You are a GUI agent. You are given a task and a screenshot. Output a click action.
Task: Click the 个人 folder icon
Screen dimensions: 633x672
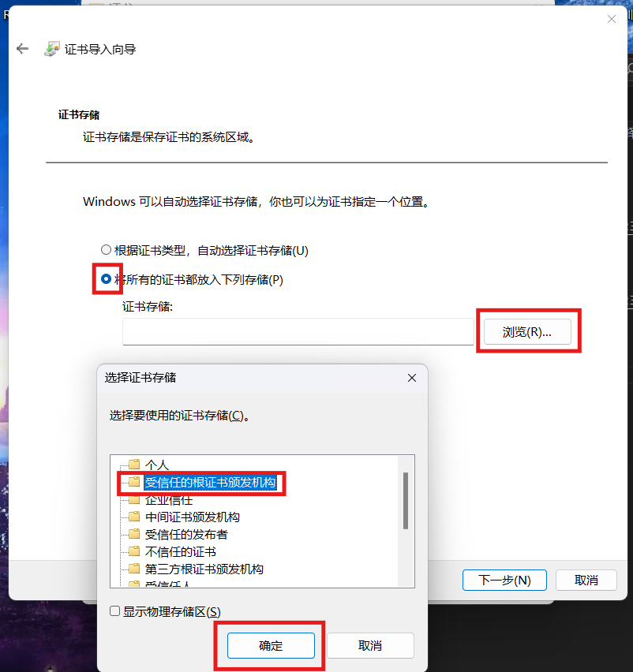(134, 464)
